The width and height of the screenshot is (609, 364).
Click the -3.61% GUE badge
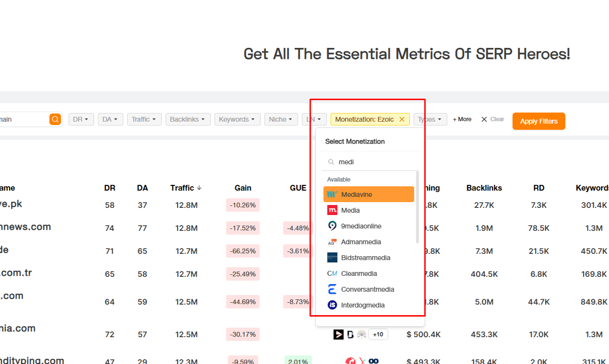click(x=297, y=251)
